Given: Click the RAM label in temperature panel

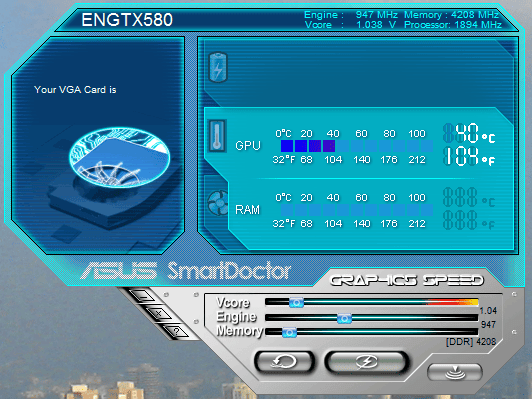Looking at the screenshot, I should click(247, 210).
